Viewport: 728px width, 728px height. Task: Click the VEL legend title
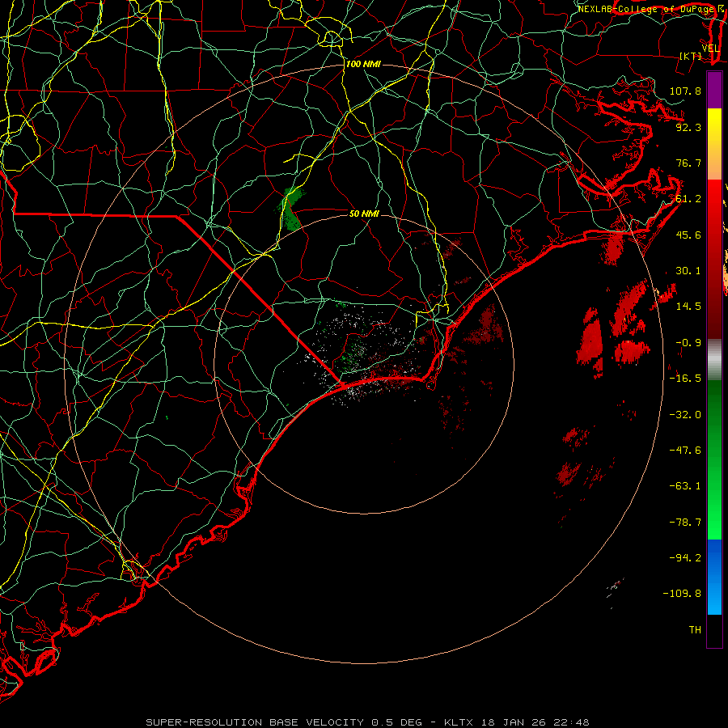[710, 49]
